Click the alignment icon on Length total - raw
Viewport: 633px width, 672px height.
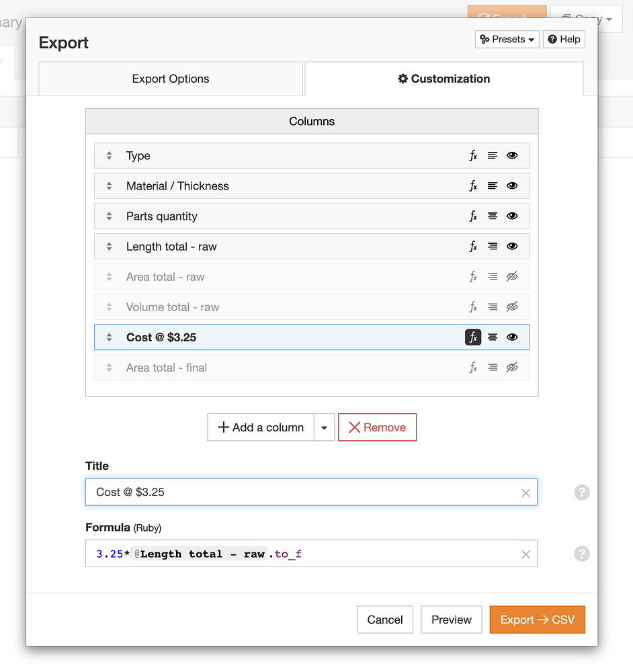click(493, 246)
